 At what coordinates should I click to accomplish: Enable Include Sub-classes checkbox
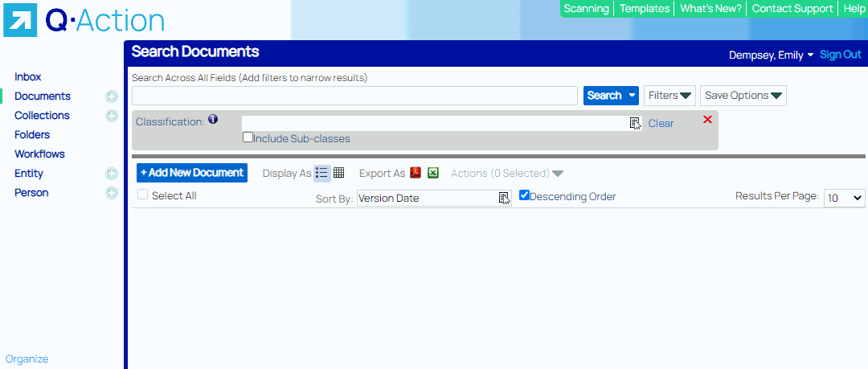click(248, 137)
